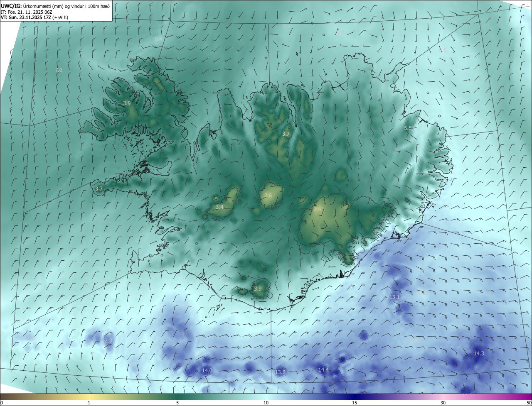Click the 14.4 precipitation maximum value
Image resolution: width=532 pixels, height=406 pixels.
[323, 369]
